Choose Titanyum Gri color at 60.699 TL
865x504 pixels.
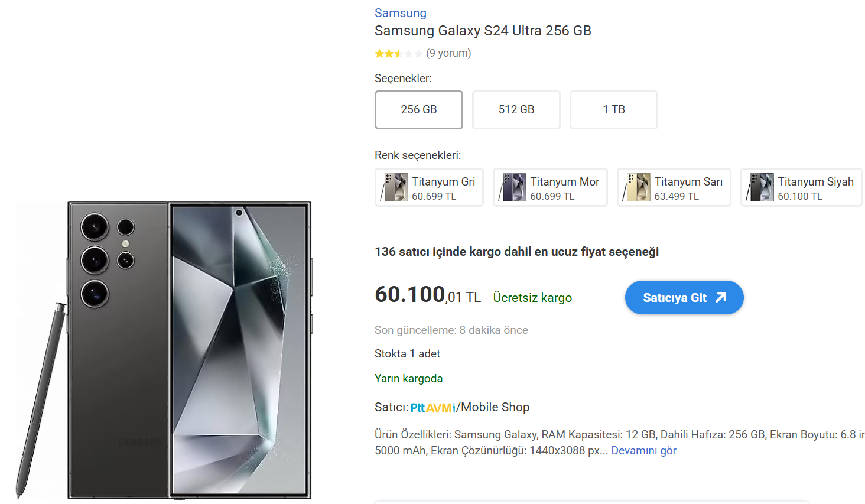(x=443, y=188)
